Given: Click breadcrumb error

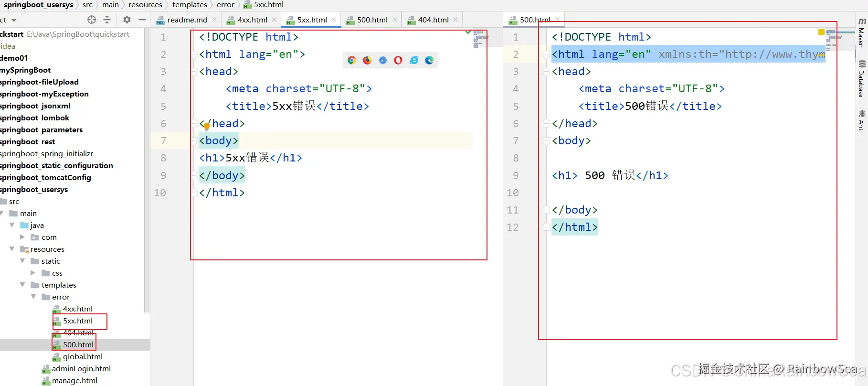Looking at the screenshot, I should (225, 5).
